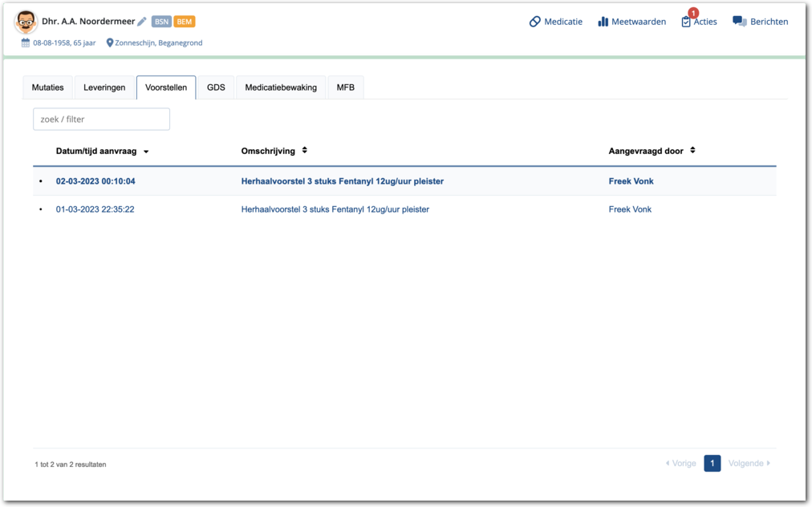Switch to the Leveringen tab
The image size is (812, 507).
[x=104, y=87]
